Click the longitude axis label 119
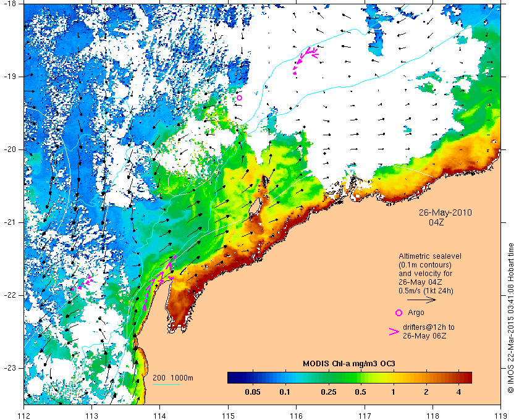 [x=501, y=416]
